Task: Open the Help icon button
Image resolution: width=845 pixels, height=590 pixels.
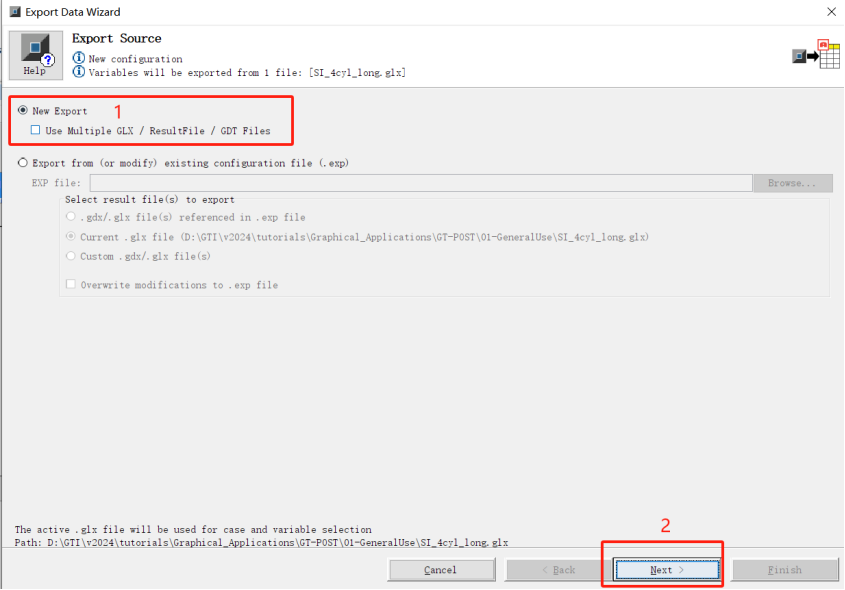Action: pyautogui.click(x=36, y=55)
